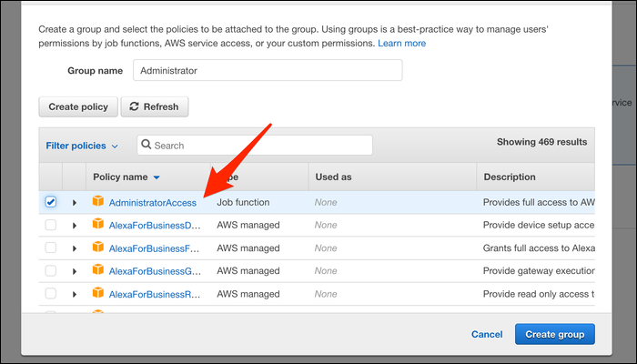The width and height of the screenshot is (637, 364).
Task: Click the Create policy button
Action: tap(78, 106)
